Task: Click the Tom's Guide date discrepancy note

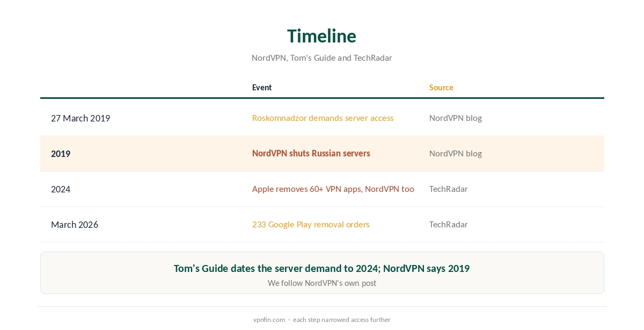Action: click(x=322, y=268)
